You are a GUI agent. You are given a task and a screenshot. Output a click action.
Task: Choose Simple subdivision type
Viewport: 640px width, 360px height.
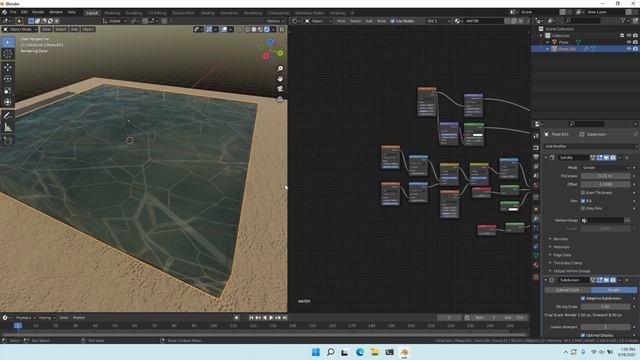614,290
